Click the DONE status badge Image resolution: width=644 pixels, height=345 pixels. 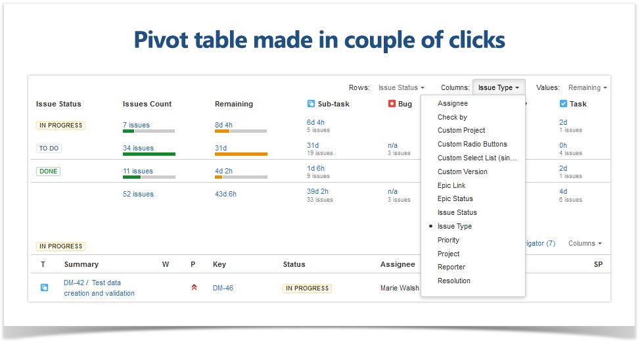[x=49, y=172]
